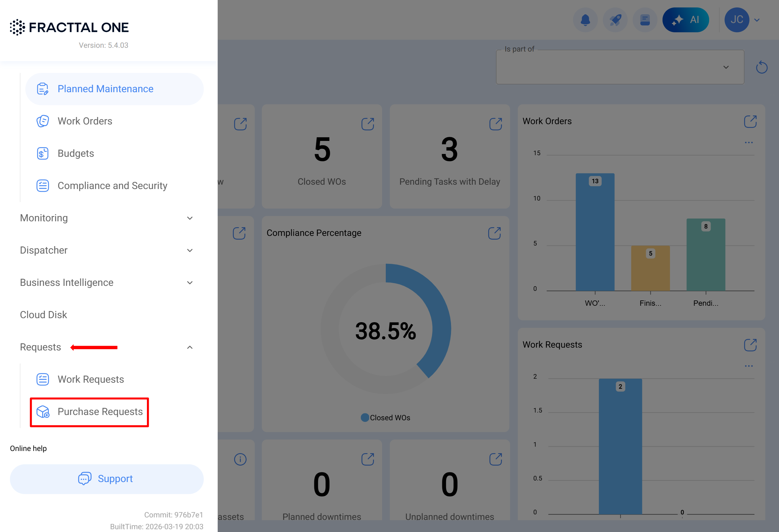Screen dimensions: 779x532
Task: Click the notifications bell icon
Action: coord(585,20)
